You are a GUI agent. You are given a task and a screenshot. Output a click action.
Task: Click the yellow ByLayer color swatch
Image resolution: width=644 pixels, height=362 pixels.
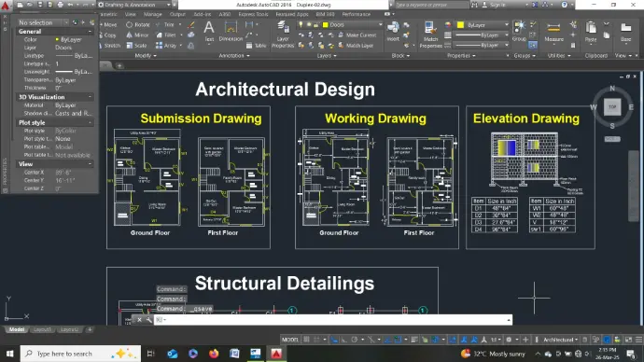(460, 25)
